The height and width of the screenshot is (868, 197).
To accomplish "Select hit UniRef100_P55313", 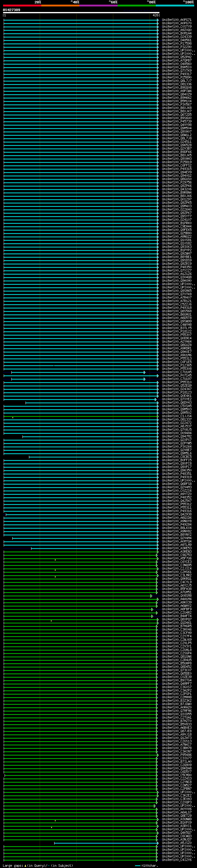I will [x=177, y=358].
